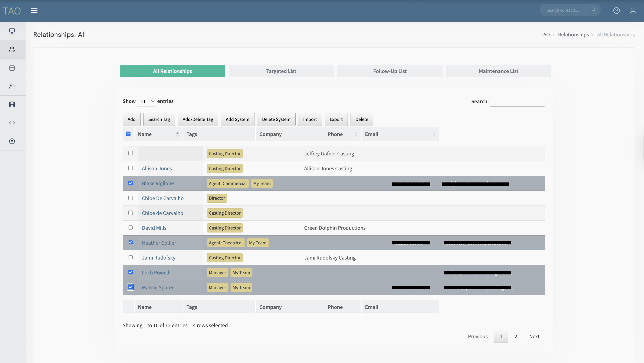Toggle the select-all header checkbox
This screenshot has width=644, height=363.
(128, 134)
